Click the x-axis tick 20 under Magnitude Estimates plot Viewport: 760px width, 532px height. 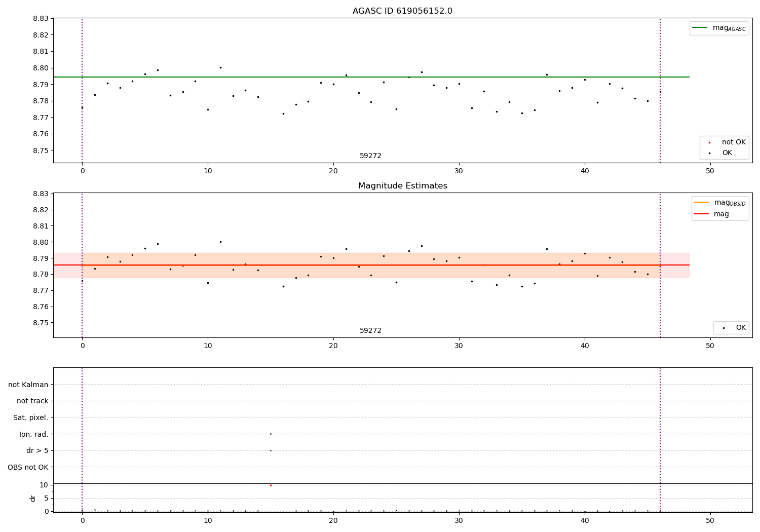tap(333, 346)
